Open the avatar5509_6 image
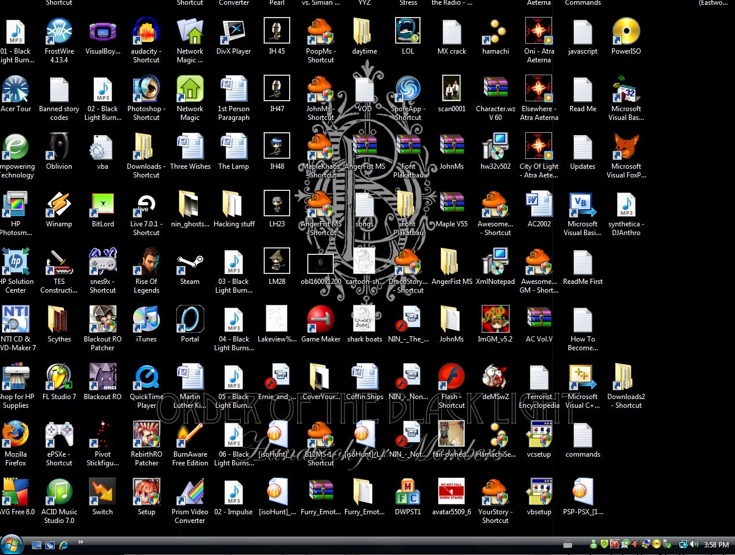This screenshot has width=735, height=555. click(x=451, y=491)
